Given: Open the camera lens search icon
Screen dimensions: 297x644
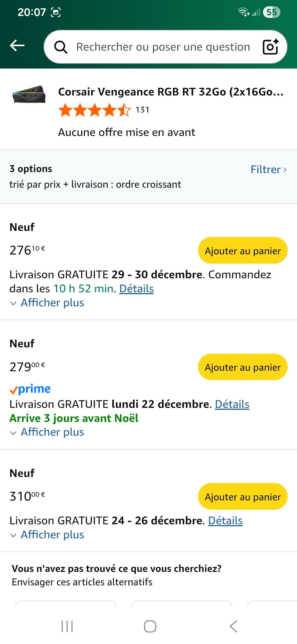Looking at the screenshot, I should tap(271, 47).
